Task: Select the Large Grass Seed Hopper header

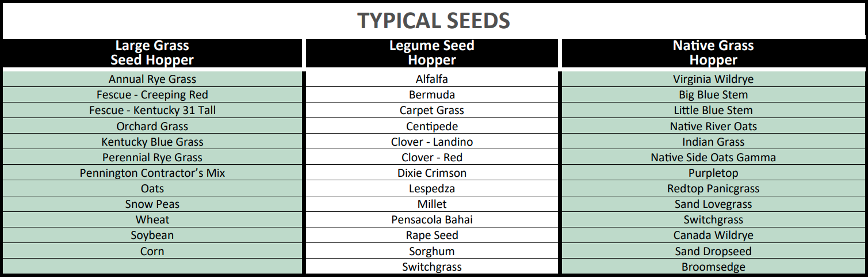Action: [152, 53]
